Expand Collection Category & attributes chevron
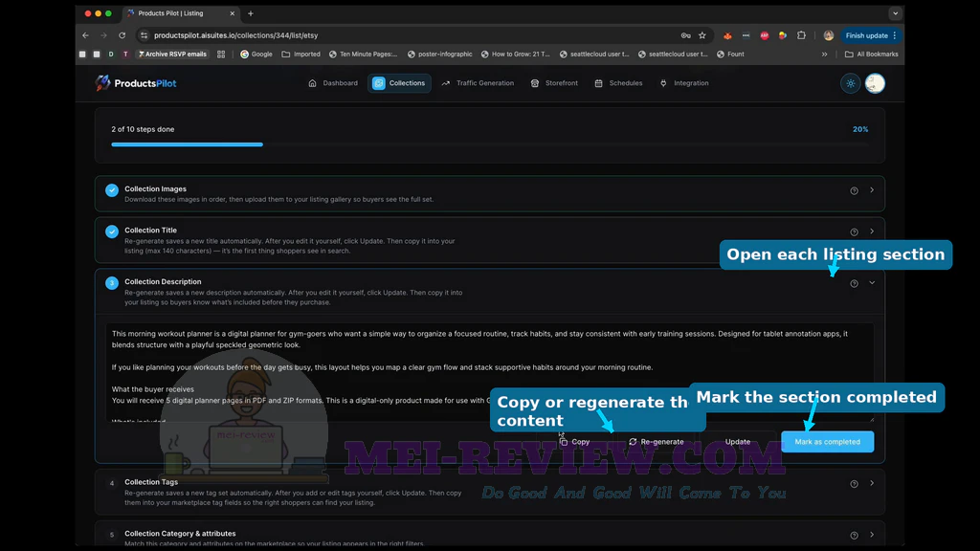This screenshot has height=551, width=980. [872, 535]
